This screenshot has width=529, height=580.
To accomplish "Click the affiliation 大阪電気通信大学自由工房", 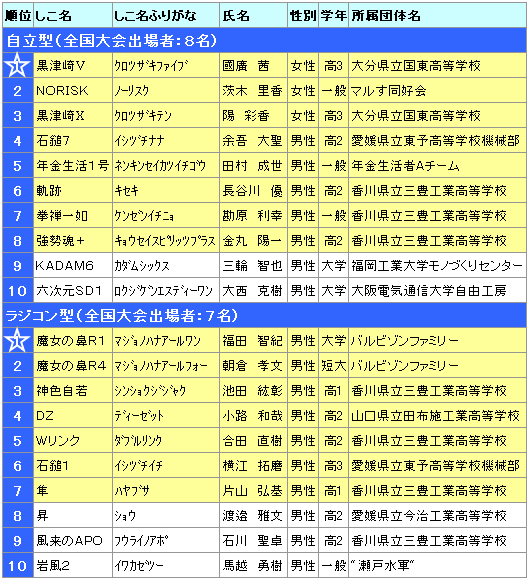I will coord(428,291).
